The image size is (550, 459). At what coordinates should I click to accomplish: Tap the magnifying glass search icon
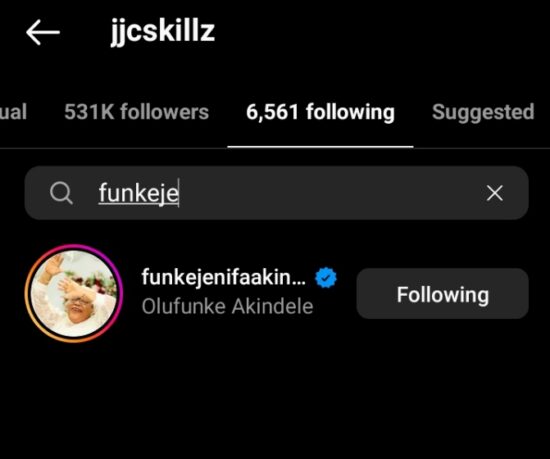coord(61,193)
